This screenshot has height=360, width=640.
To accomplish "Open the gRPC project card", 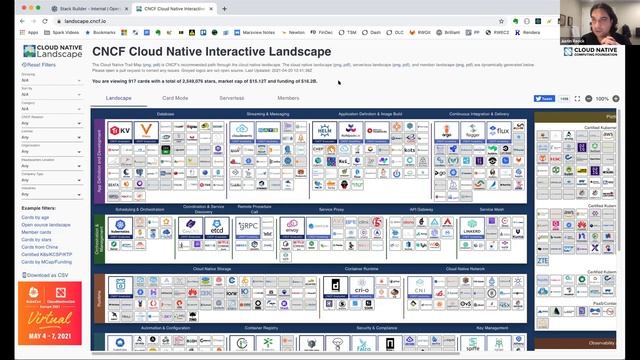I will pyautogui.click(x=248, y=228).
